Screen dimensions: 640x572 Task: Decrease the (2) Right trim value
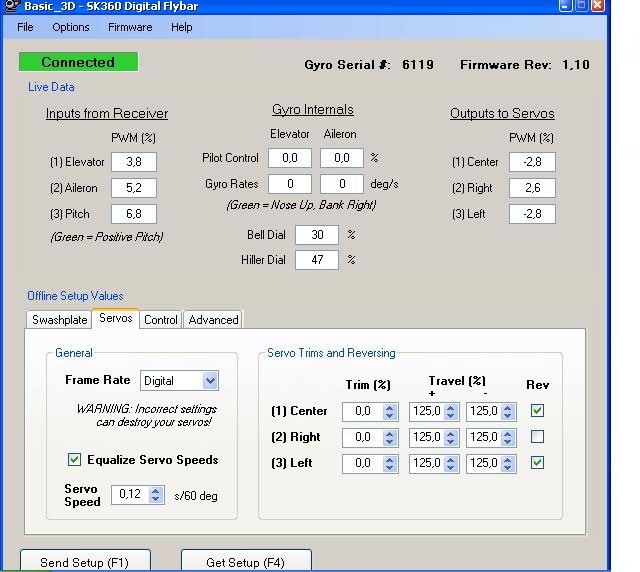tap(390, 442)
